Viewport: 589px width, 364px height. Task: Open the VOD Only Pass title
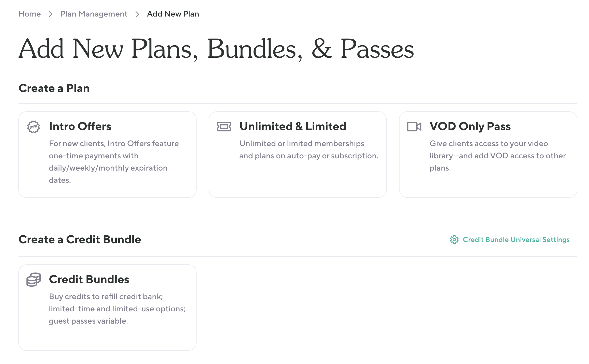[x=470, y=126]
